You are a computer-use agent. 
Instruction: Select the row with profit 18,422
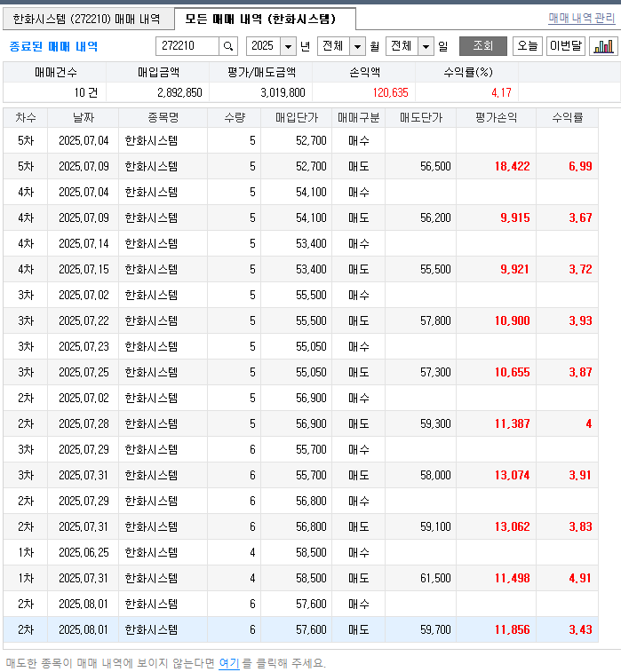tap(300, 166)
